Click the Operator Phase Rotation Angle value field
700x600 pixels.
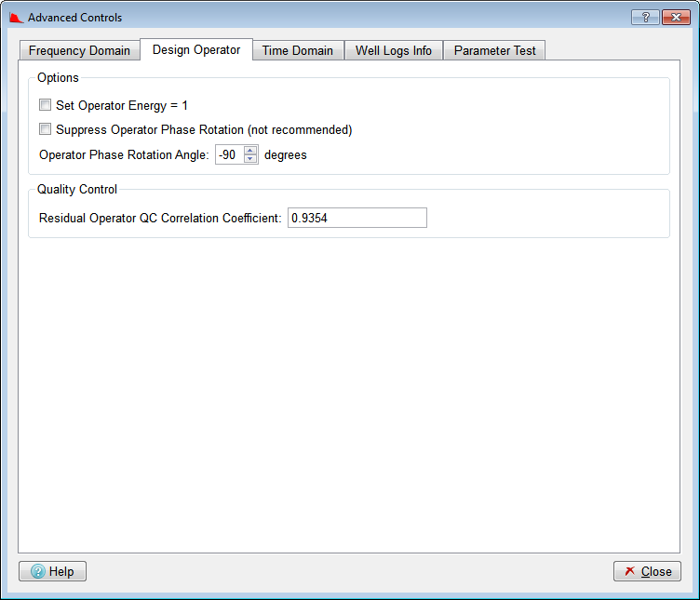[x=230, y=154]
